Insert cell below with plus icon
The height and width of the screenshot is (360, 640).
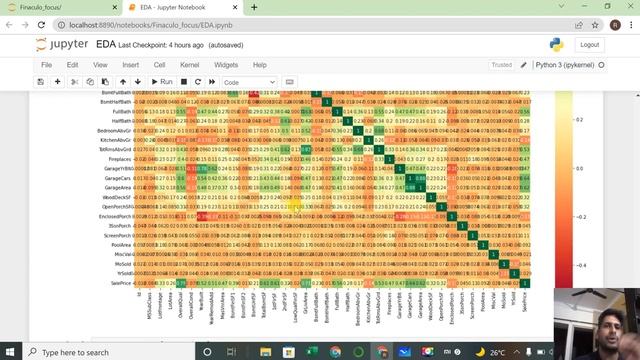58,82
